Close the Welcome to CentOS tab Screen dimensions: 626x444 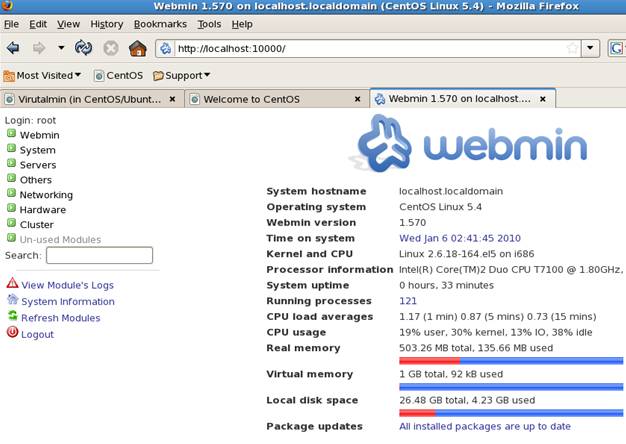click(358, 99)
